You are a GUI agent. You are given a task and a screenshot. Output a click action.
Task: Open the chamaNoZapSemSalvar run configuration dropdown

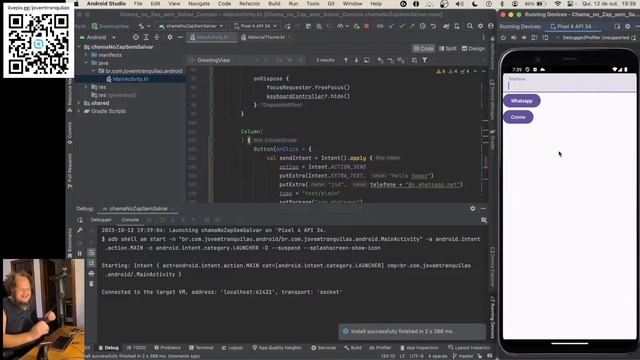[x=191, y=26]
